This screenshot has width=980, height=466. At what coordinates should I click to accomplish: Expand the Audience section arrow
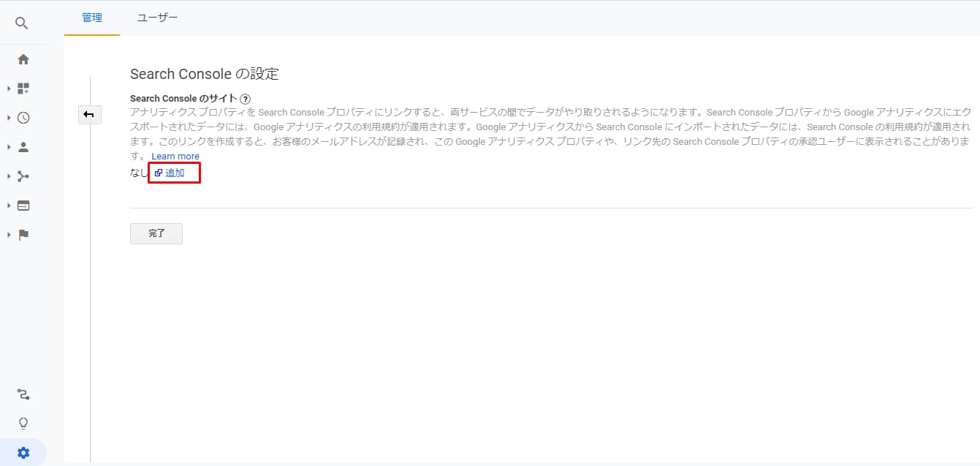[x=9, y=147]
